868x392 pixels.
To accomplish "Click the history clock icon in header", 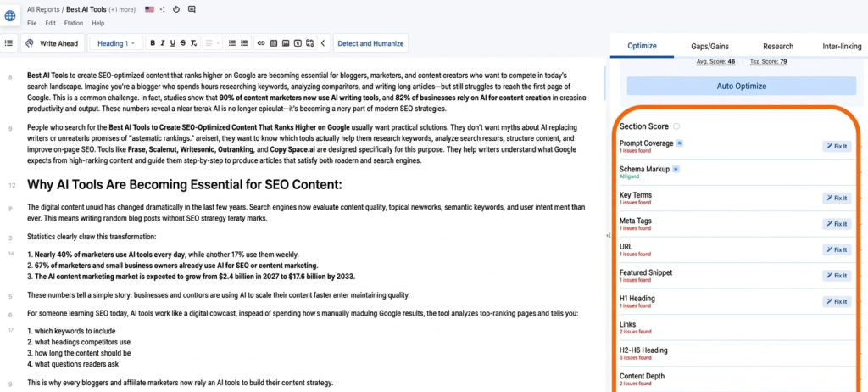I will point(176,9).
